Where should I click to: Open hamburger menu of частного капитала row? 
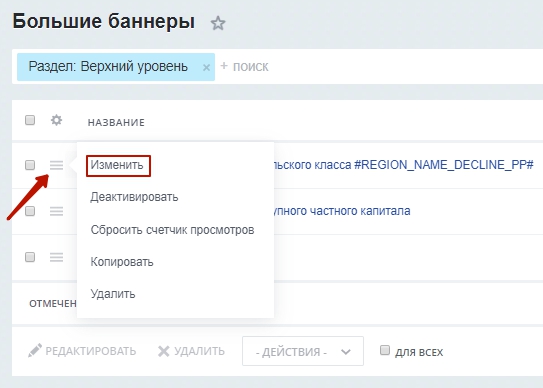pyautogui.click(x=56, y=211)
